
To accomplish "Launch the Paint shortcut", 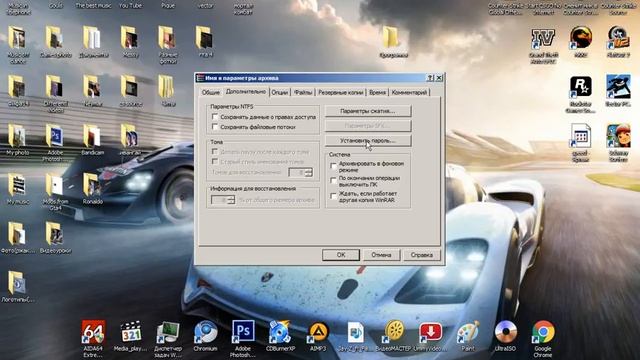I will coord(468,333).
